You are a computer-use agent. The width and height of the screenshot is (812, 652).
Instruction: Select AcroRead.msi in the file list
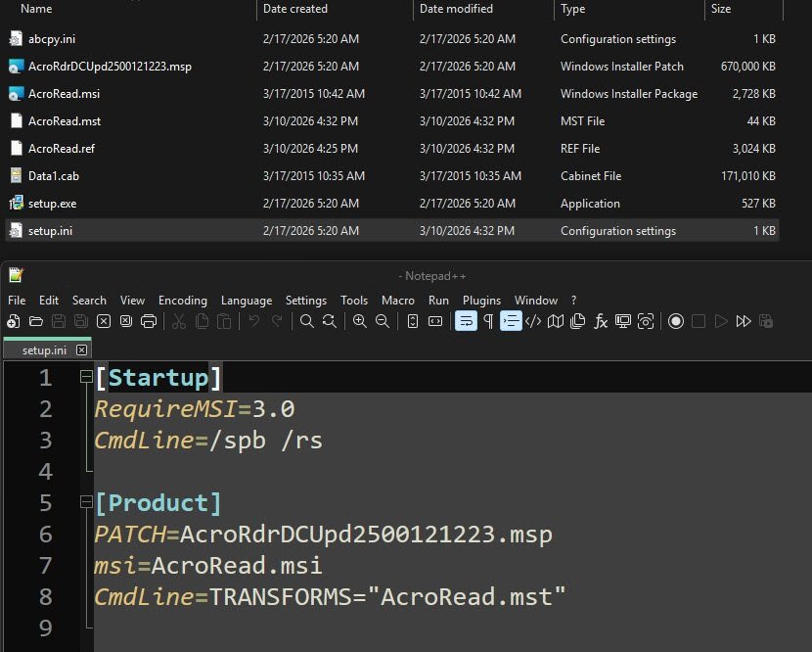tap(65, 94)
